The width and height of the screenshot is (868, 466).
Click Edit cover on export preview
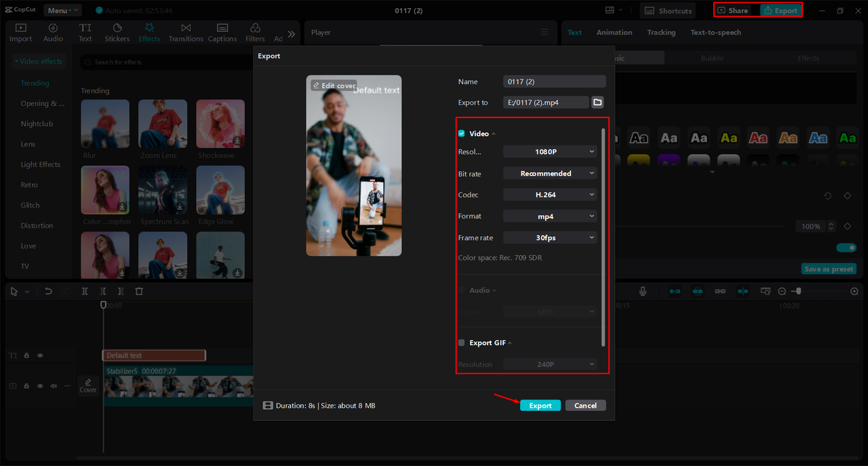pos(334,85)
